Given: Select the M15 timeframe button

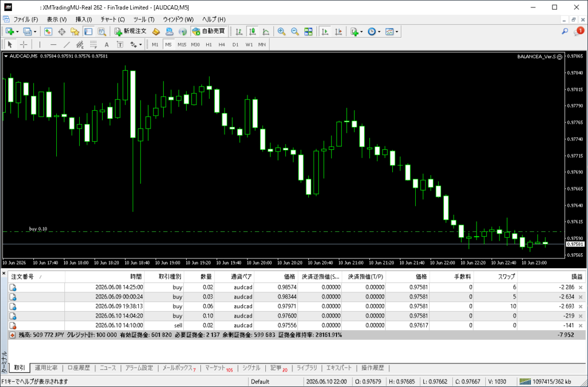Looking at the screenshot, I should pyautogui.click(x=182, y=45).
